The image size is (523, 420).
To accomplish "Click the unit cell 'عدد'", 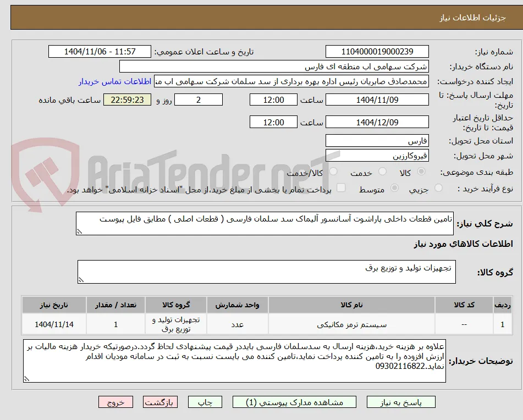I will click(x=237, y=324).
